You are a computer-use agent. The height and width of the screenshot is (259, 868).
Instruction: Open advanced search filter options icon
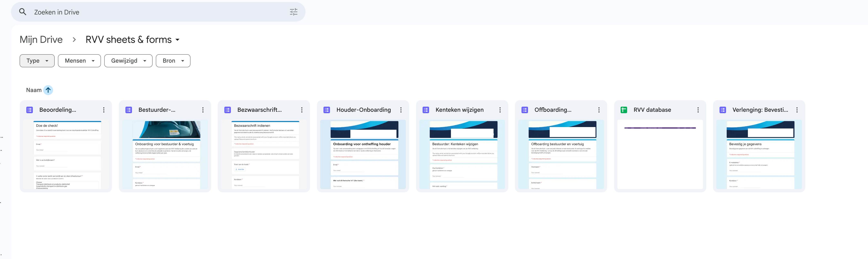293,12
